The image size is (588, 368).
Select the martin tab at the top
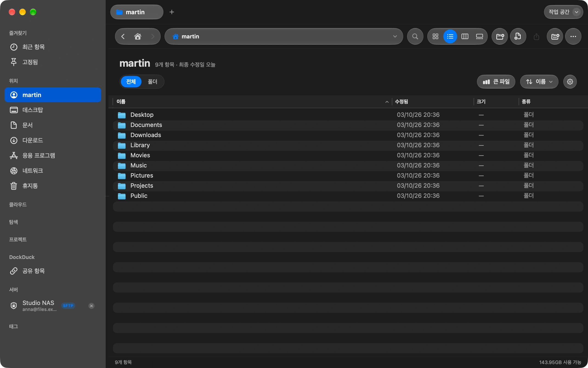pyautogui.click(x=137, y=12)
